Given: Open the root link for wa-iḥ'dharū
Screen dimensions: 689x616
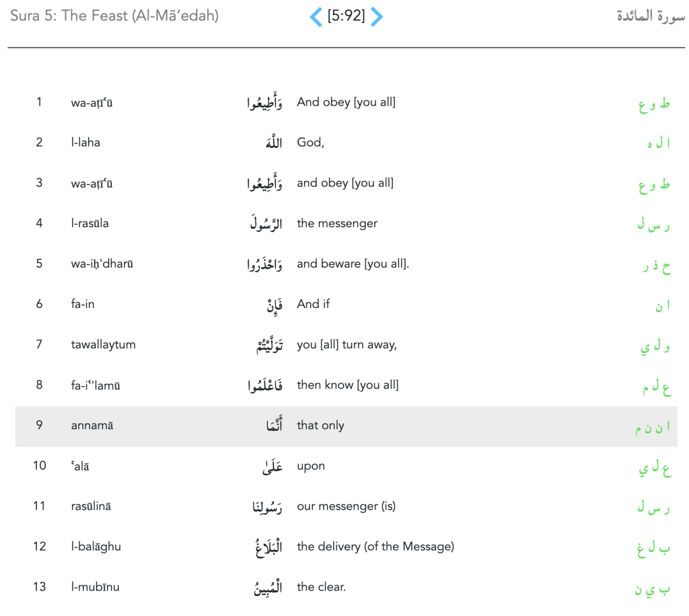Looking at the screenshot, I should tap(656, 266).
